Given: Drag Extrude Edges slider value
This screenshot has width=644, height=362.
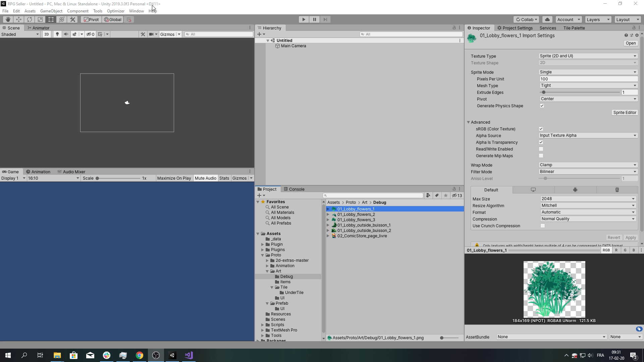Looking at the screenshot, I should pyautogui.click(x=545, y=93).
